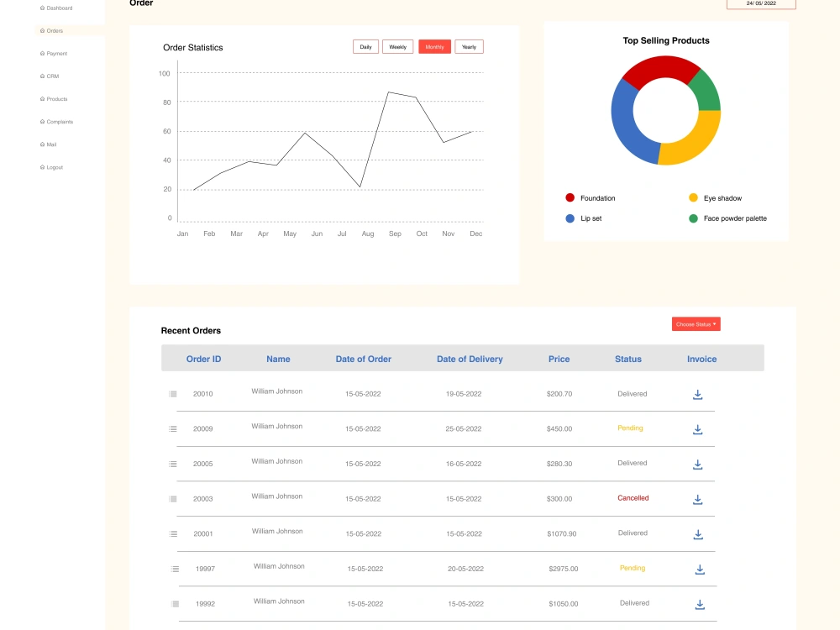Click the 24/05/2022 date field
The width and height of the screenshot is (840, 630).
(x=761, y=3)
